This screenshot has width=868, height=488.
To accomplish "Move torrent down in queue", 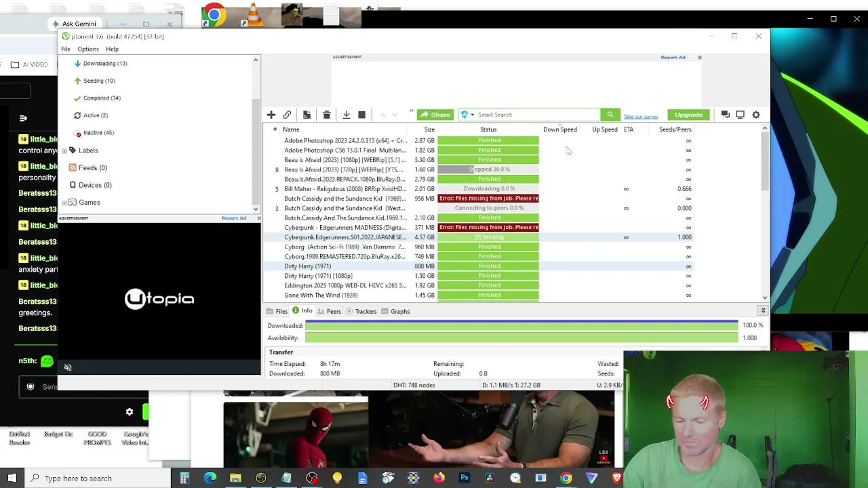I will [x=395, y=115].
